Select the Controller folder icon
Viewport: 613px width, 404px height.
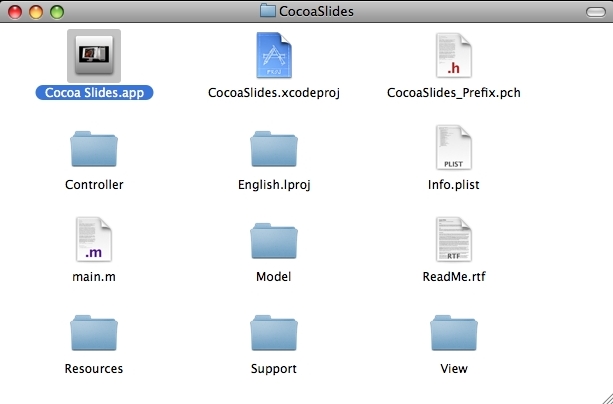(x=93, y=148)
